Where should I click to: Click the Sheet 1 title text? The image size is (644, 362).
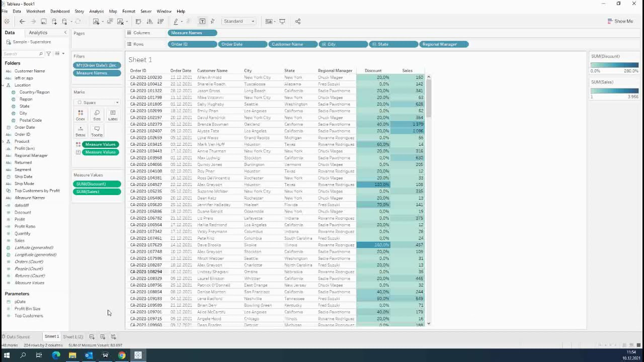click(140, 60)
